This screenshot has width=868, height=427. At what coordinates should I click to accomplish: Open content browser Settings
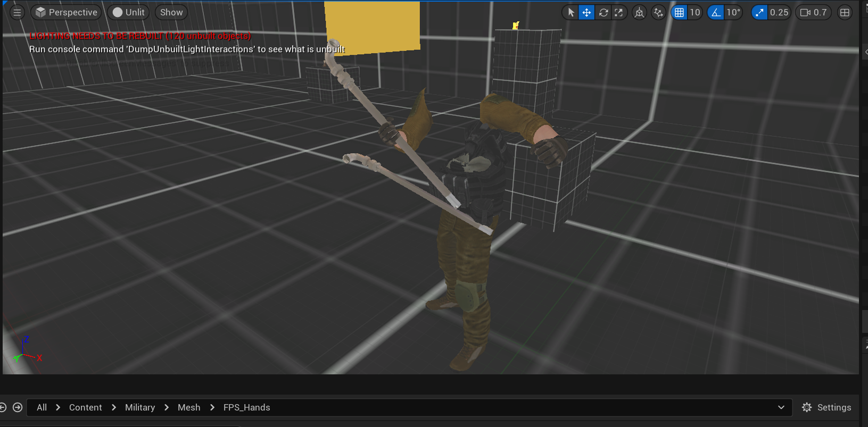[x=826, y=407]
